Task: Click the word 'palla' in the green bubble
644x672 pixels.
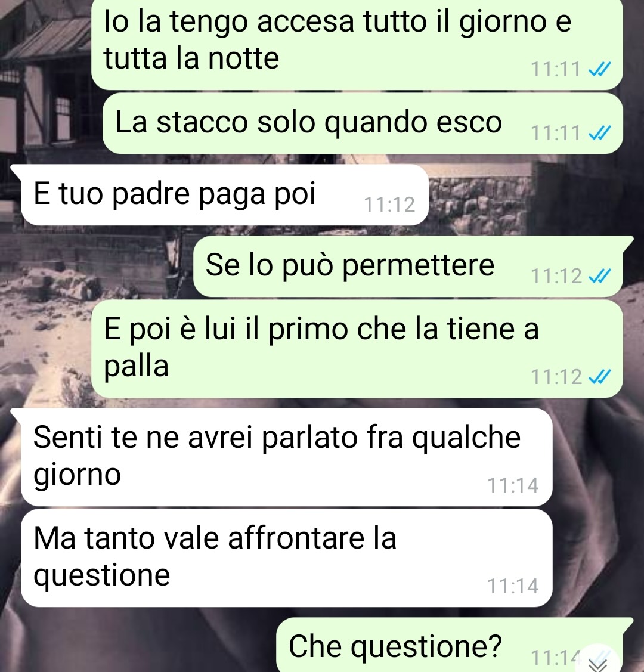Action: [x=137, y=367]
